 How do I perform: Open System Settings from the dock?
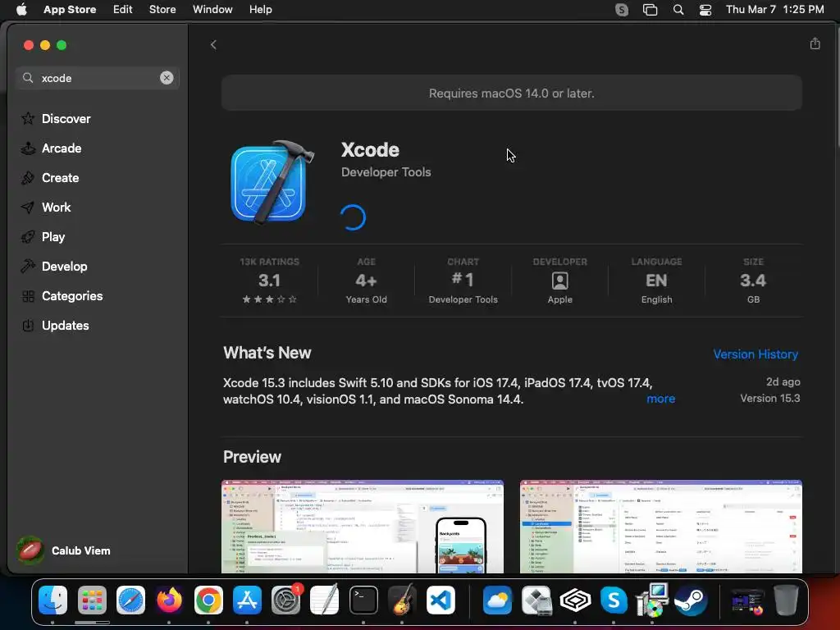click(x=286, y=600)
